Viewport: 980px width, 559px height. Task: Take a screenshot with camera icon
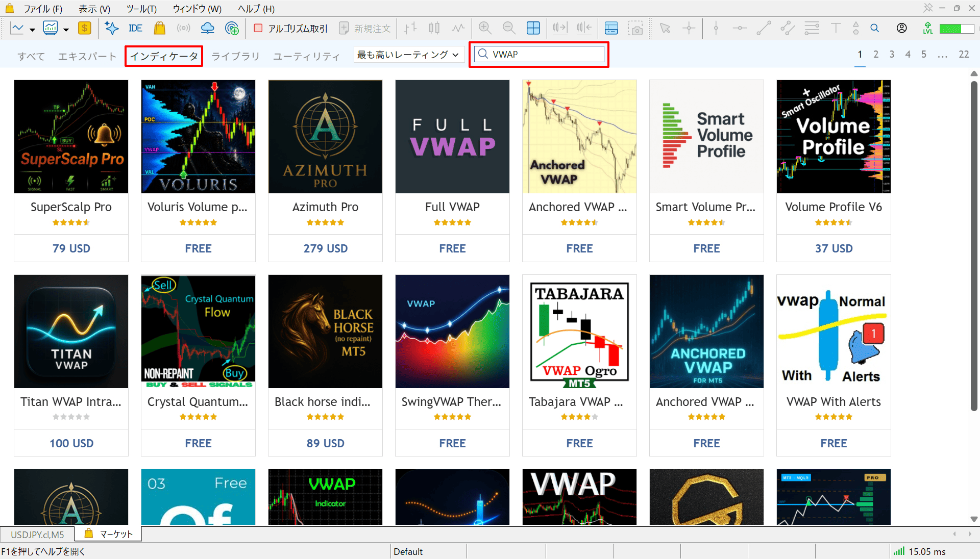(x=636, y=28)
